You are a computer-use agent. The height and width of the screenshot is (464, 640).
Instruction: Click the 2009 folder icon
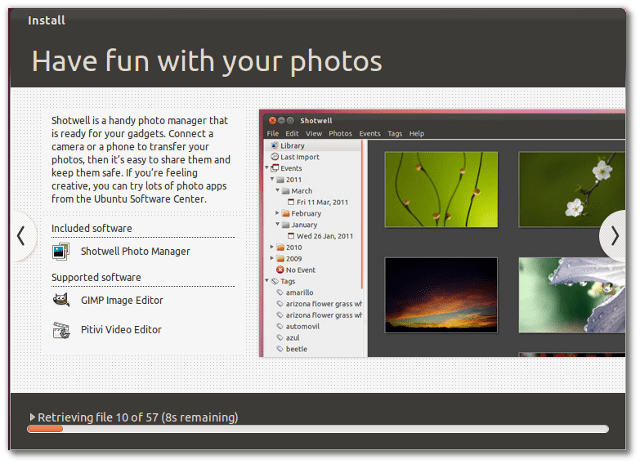click(x=280, y=259)
